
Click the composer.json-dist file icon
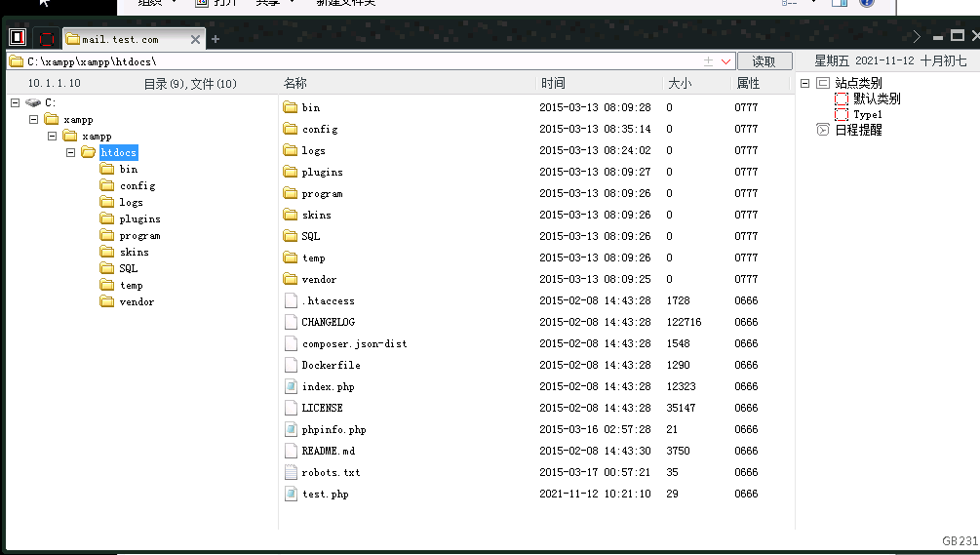[x=291, y=343]
